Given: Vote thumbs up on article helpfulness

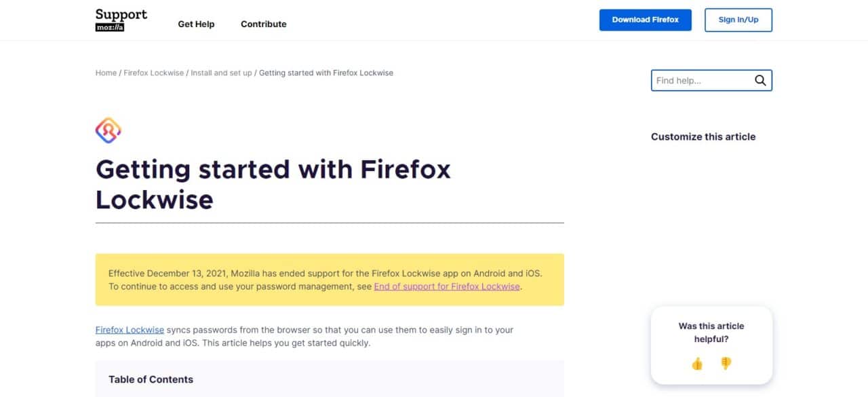Looking at the screenshot, I should tap(697, 364).
